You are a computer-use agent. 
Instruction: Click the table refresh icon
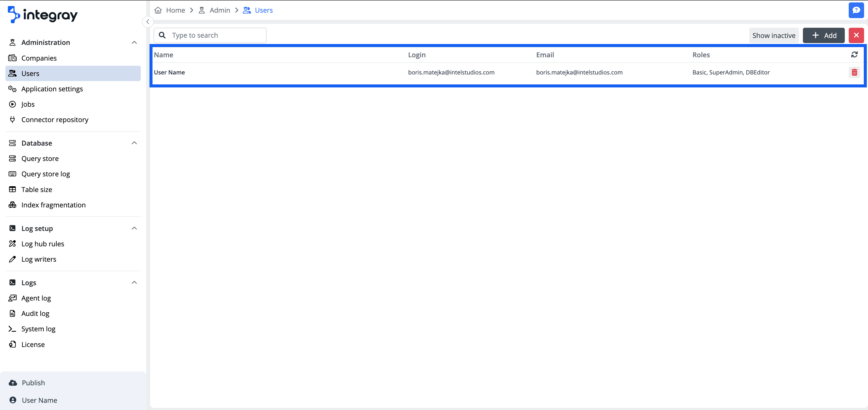click(x=854, y=55)
